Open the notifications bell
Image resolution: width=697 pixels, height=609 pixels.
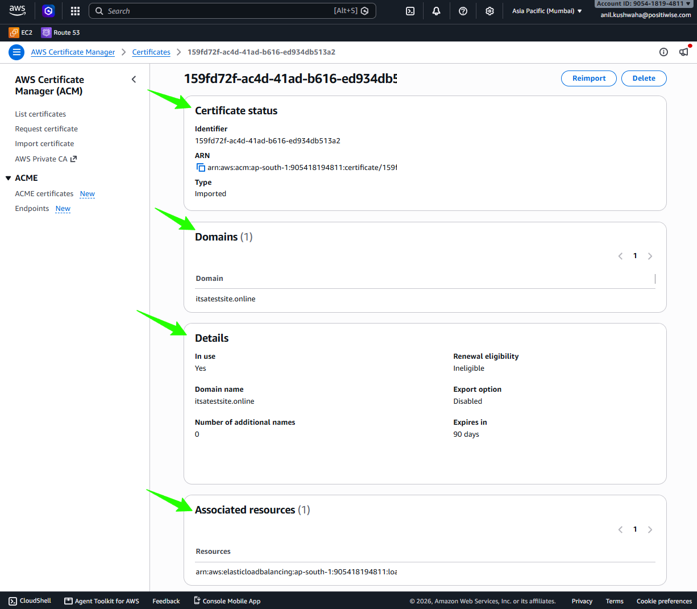click(436, 11)
